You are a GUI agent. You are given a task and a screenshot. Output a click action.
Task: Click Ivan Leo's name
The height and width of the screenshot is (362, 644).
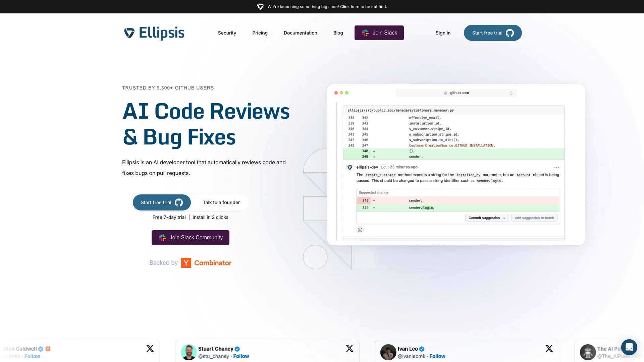tap(408, 349)
